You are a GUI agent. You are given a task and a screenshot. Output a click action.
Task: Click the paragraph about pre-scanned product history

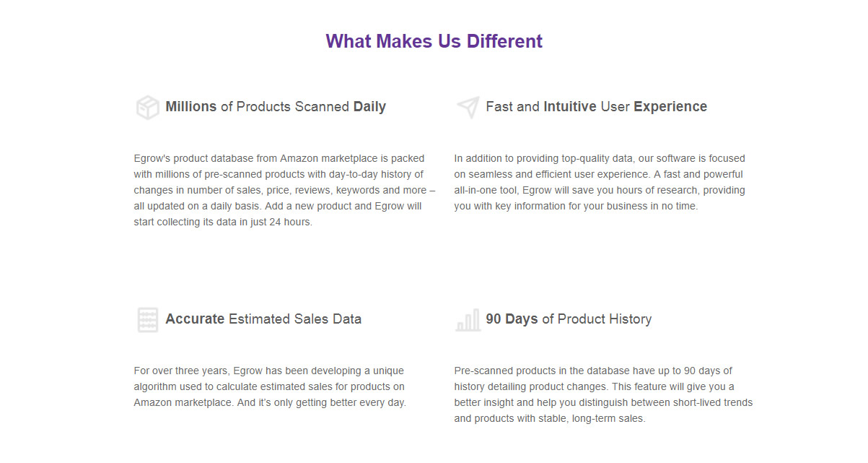tap(603, 394)
